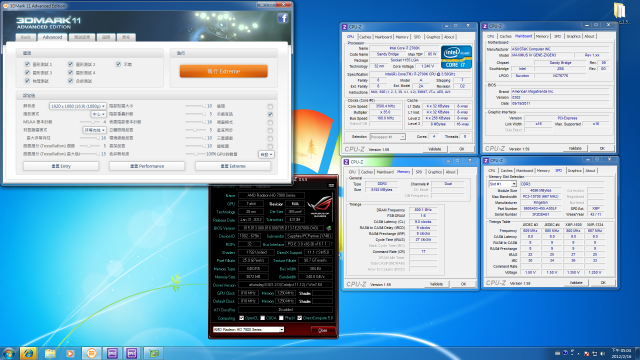Open Caches tab in Core i7 CPU-Z window
Viewport: 640px width, 360px height.
click(x=365, y=37)
